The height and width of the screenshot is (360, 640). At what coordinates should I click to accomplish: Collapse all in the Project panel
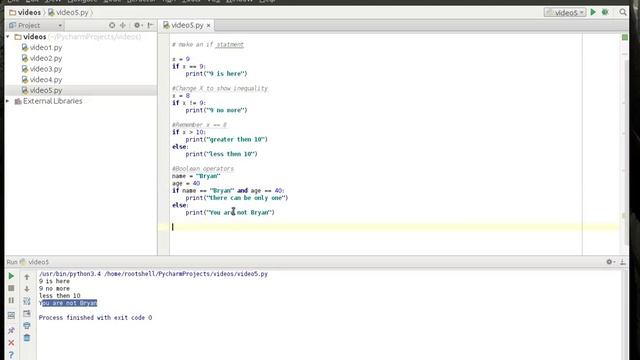coord(123,25)
